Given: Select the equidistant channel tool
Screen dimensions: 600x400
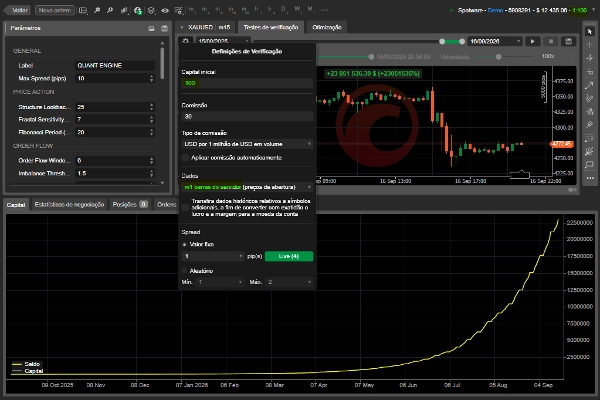Looking at the screenshot, I should coord(590,98).
